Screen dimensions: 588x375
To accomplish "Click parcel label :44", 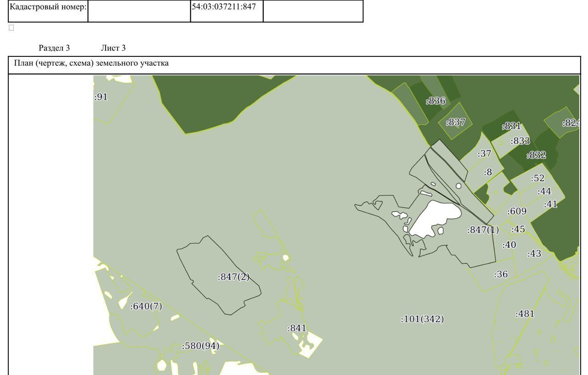I will click(544, 191).
